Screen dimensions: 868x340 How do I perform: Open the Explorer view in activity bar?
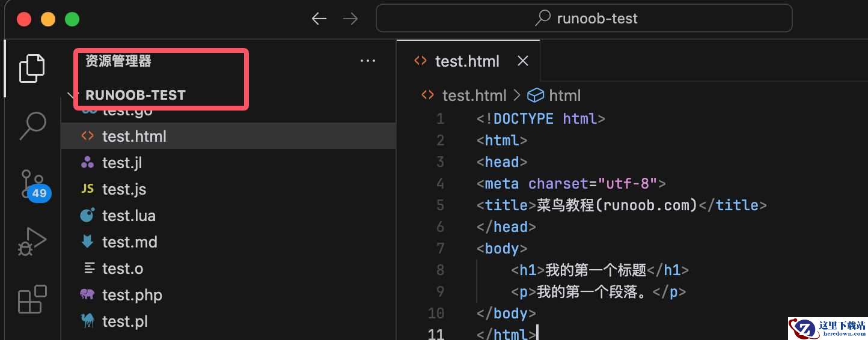coord(32,68)
